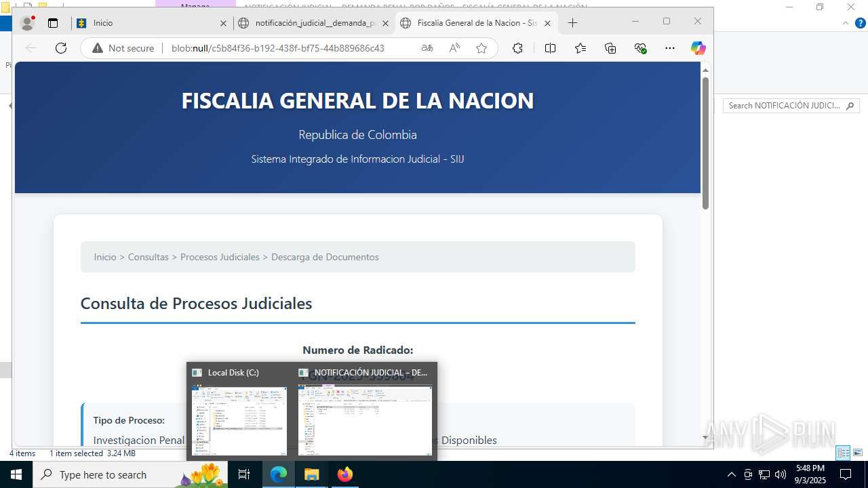Click the Explorer search magnifier icon
The height and width of the screenshot is (488, 868).
(x=850, y=106)
